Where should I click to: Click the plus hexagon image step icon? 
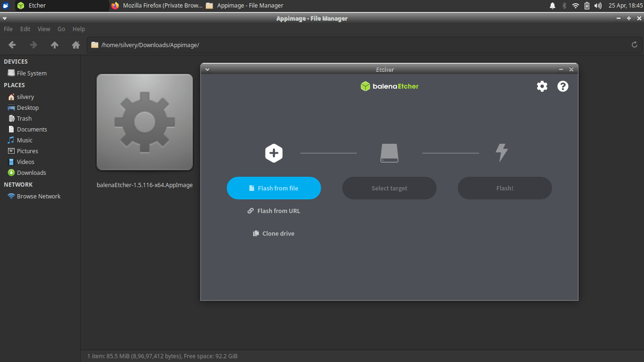pos(274,153)
